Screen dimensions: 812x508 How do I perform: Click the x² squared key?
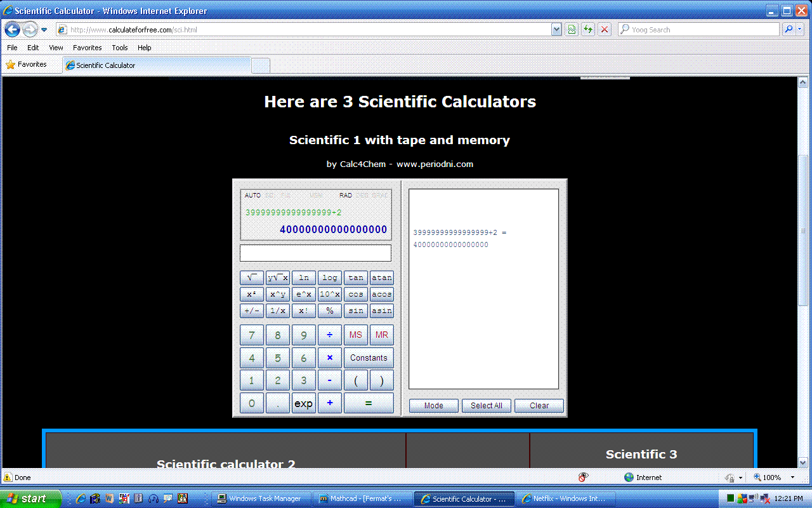click(252, 294)
